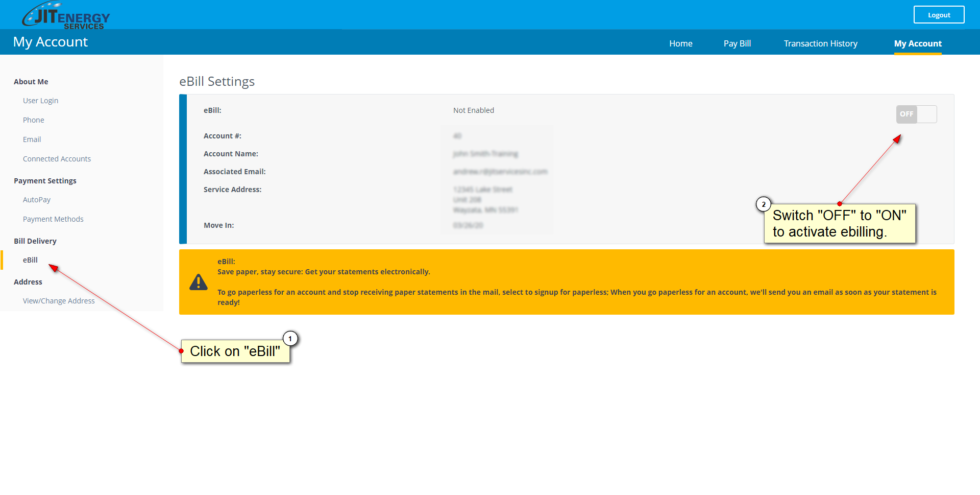Toggle the eBill OFF switch on
The image size is (980, 495).
[916, 114]
